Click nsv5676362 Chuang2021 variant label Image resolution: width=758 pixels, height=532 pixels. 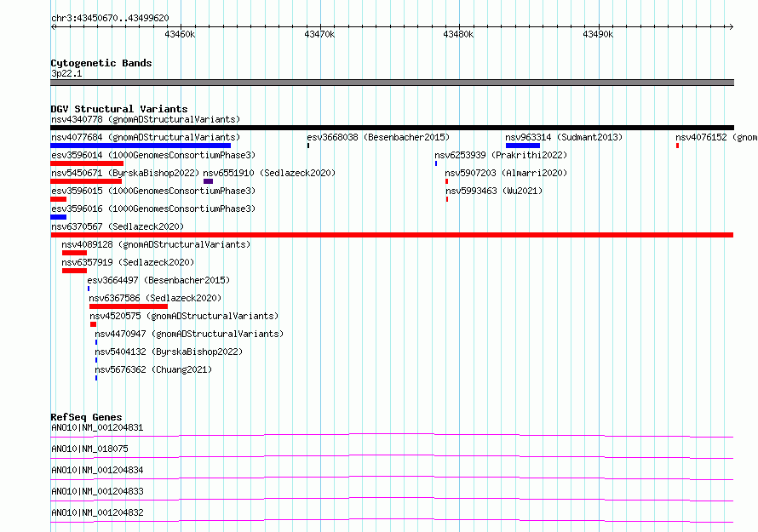(153, 369)
